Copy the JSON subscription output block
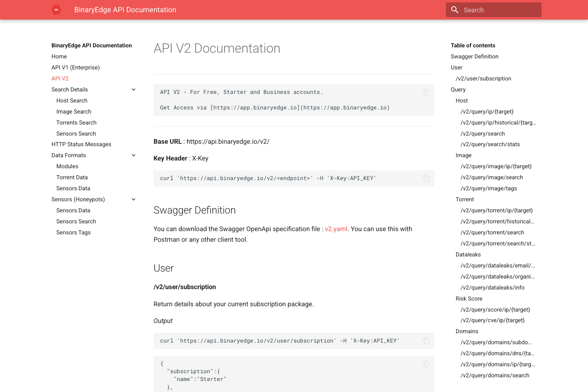 coord(426,364)
